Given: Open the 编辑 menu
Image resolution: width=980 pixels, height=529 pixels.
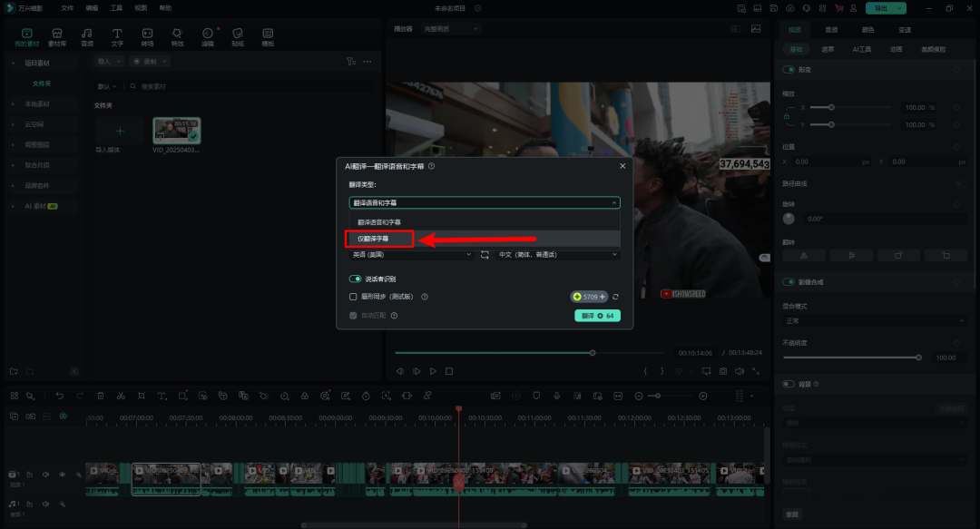Looking at the screenshot, I should click(92, 8).
